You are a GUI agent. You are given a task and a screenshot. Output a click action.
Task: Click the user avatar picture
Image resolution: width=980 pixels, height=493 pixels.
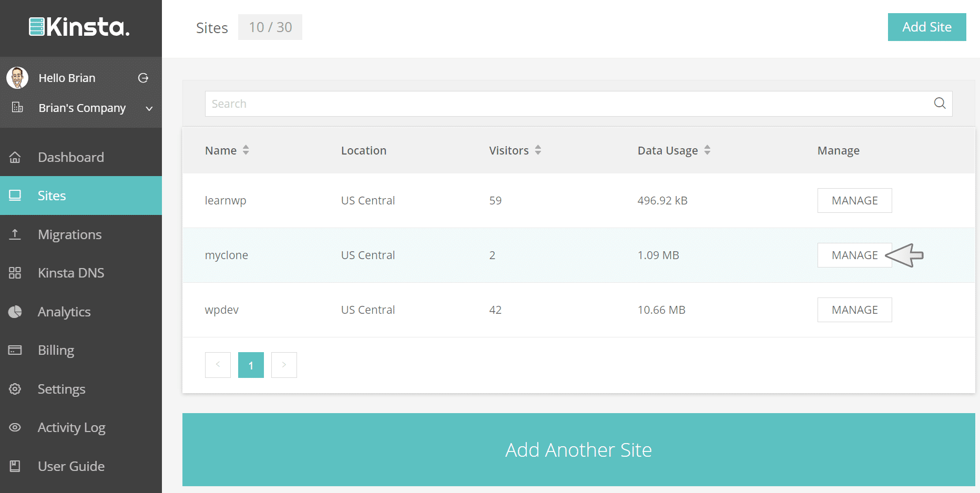click(x=17, y=78)
